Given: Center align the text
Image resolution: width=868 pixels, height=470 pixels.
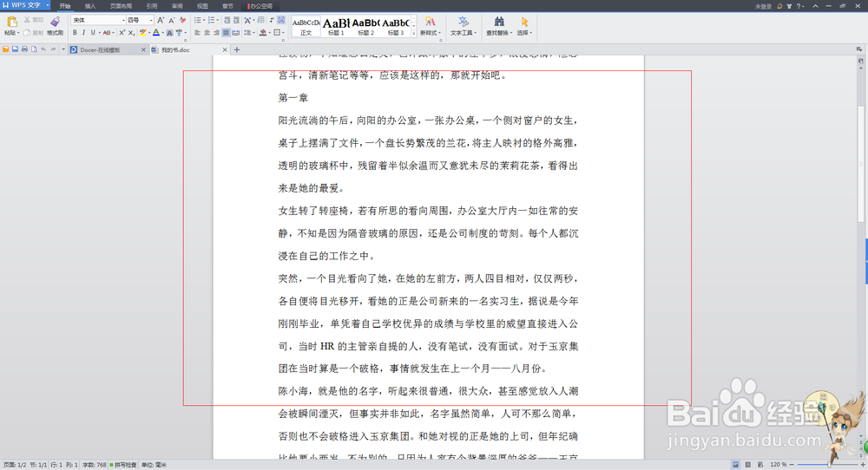Looking at the screenshot, I should (x=207, y=33).
